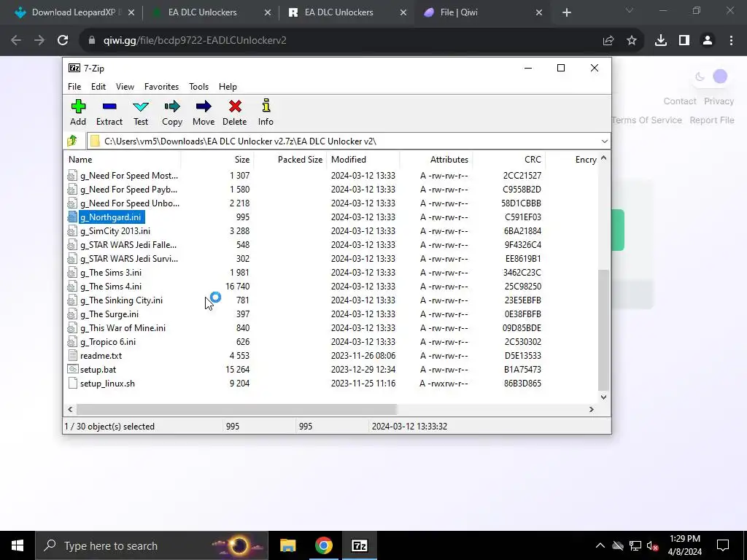747x560 pixels.
Task: Switch to Download LeopardXP browser tab
Action: [x=74, y=12]
